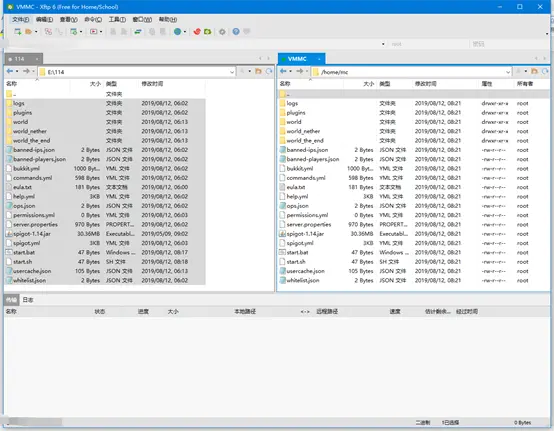Sort the local list by 名称 column
The height and width of the screenshot is (431, 554).
pos(37,84)
